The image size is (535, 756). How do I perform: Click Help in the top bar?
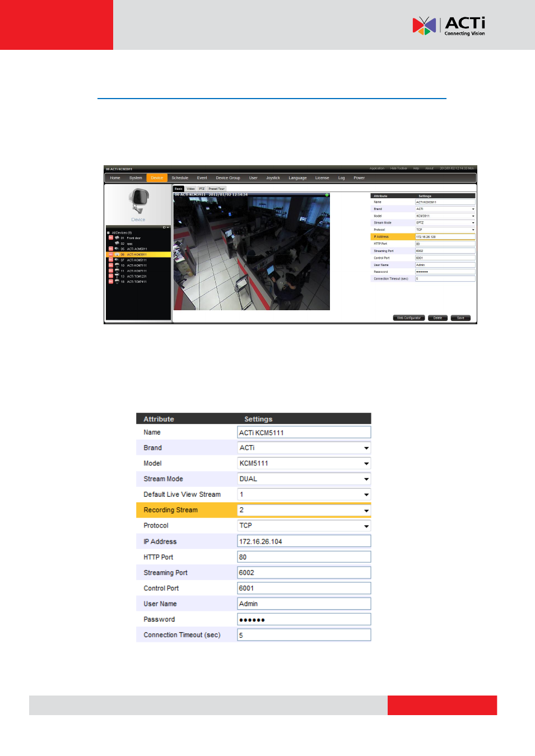click(x=416, y=169)
